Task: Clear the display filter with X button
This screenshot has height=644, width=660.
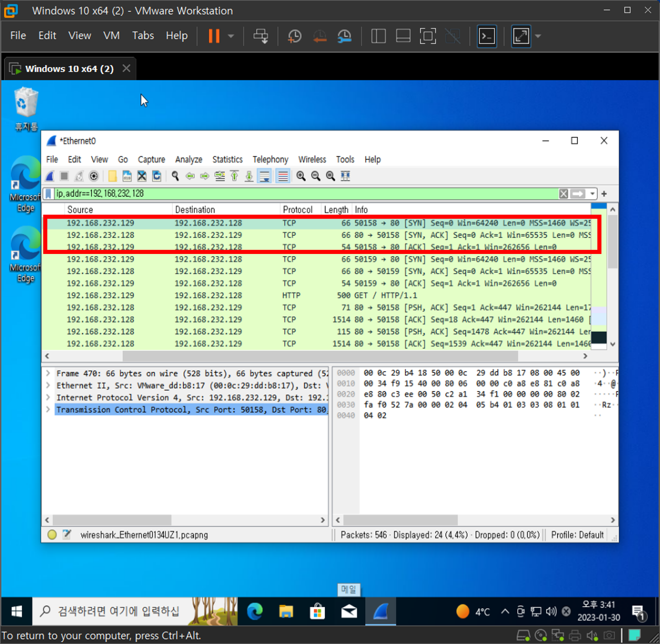Action: 563,194
